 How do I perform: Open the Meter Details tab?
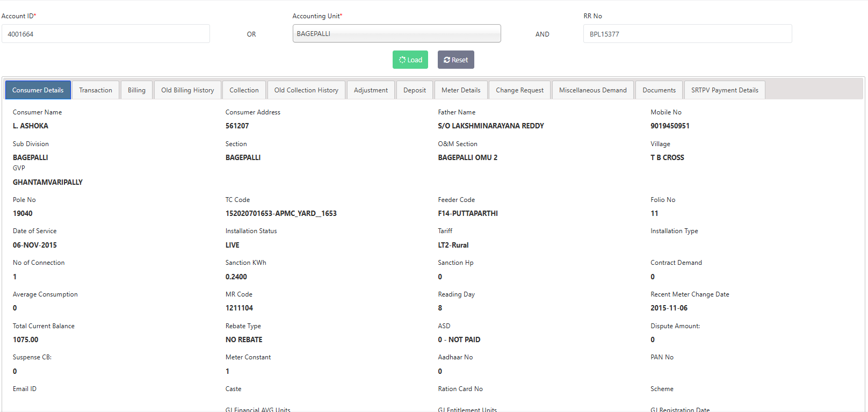click(461, 90)
